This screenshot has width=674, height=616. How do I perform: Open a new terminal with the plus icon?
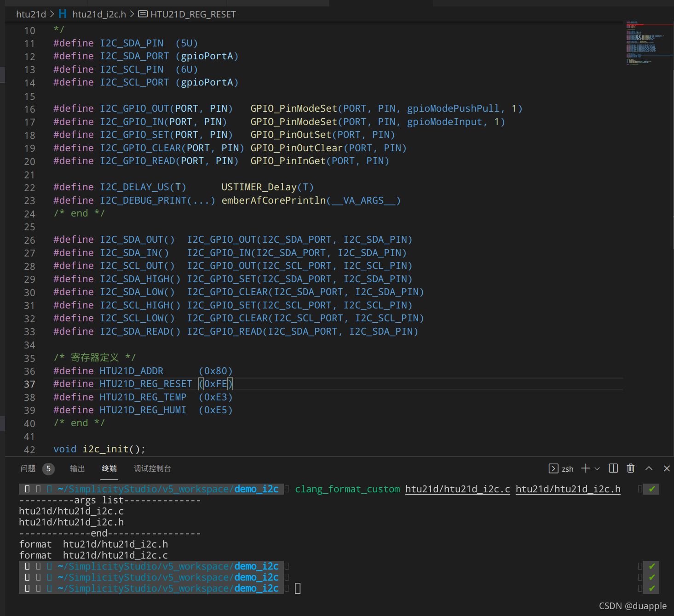pyautogui.click(x=586, y=468)
